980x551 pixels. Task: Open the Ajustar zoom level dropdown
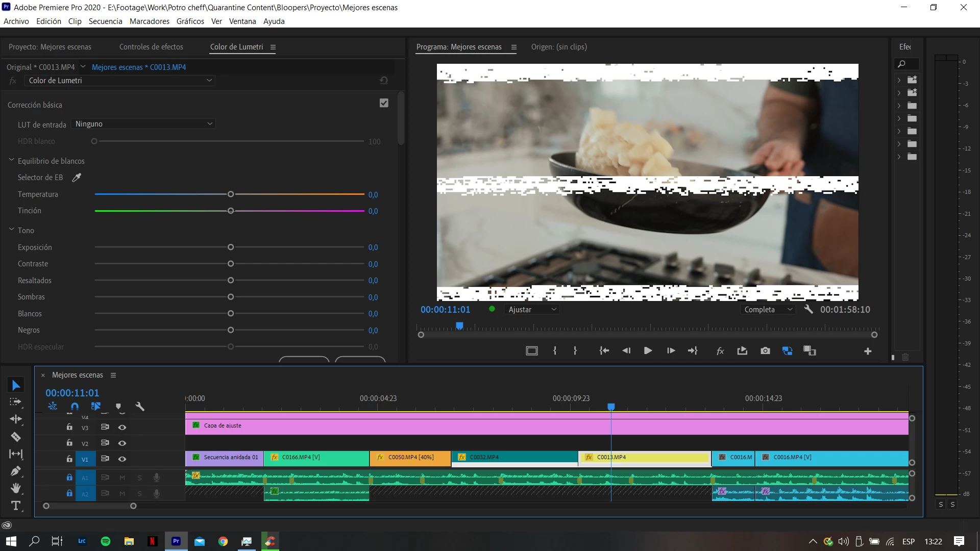point(532,310)
